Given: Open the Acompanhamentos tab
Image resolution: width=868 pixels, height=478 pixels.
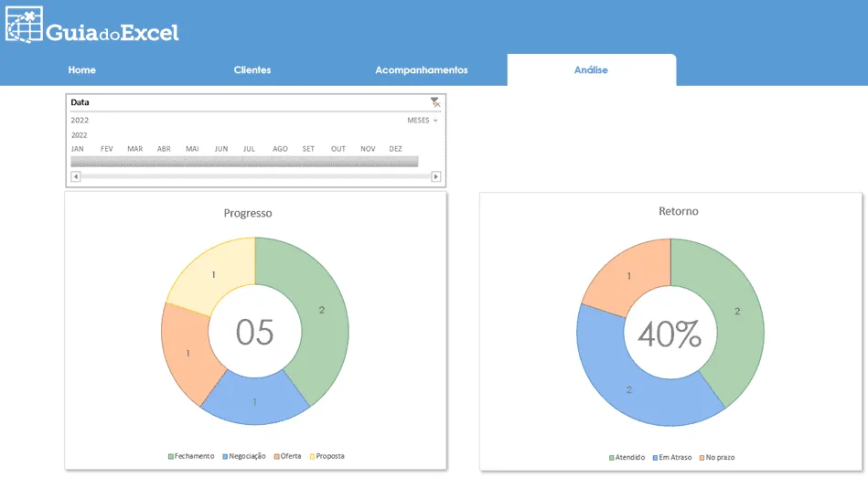Looking at the screenshot, I should (422, 70).
